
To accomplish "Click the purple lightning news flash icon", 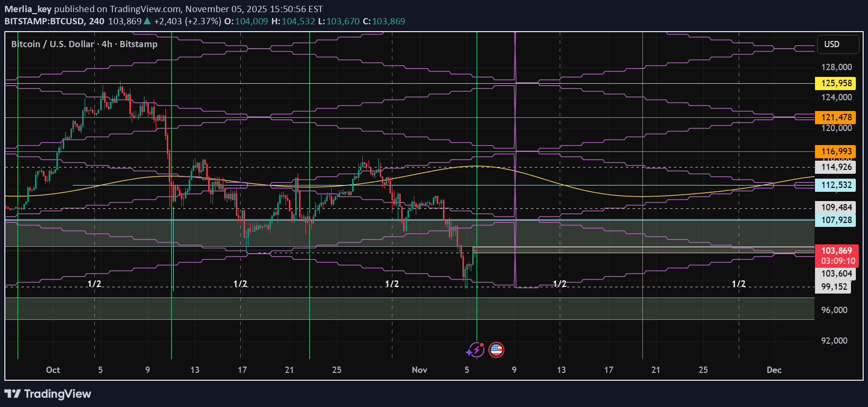I will 476,350.
